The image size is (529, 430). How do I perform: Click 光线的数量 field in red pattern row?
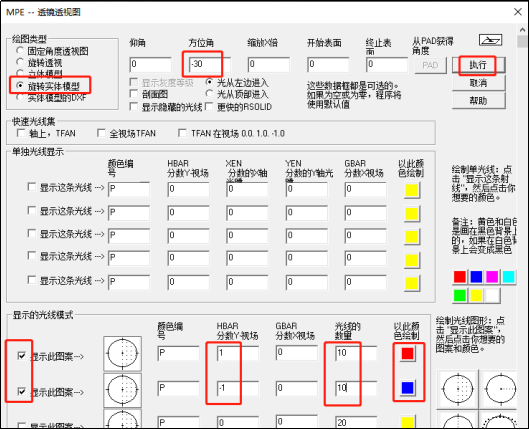coord(356,353)
